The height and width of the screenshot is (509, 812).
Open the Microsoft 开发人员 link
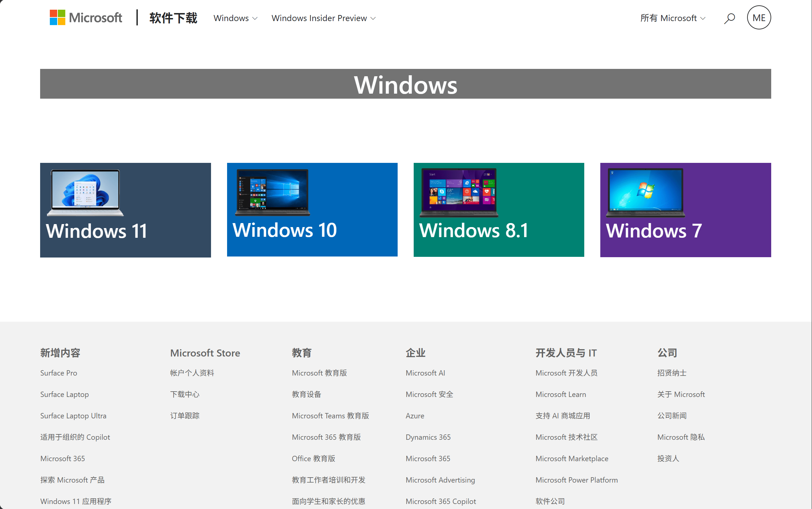click(566, 373)
